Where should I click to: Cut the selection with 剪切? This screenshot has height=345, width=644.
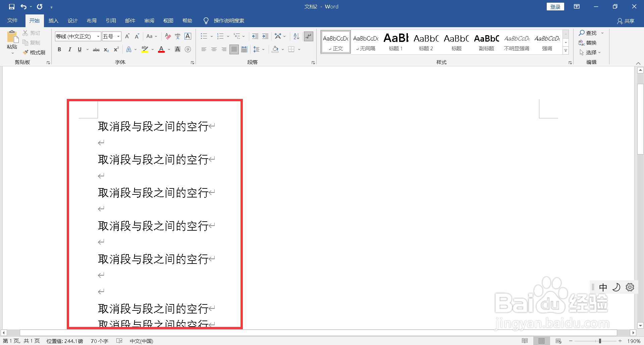click(32, 33)
